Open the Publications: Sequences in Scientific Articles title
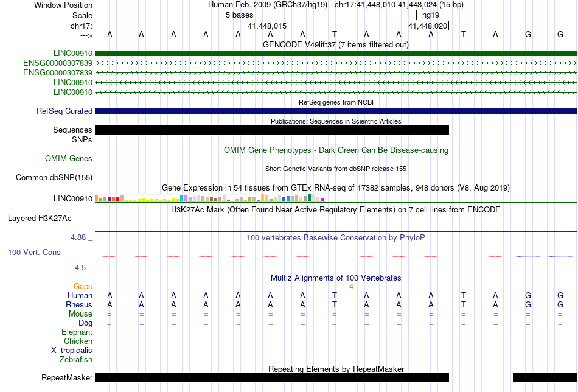 [x=336, y=121]
